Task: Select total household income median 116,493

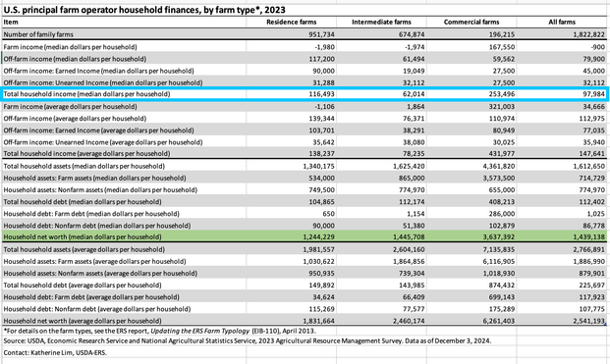Action: click(x=321, y=94)
